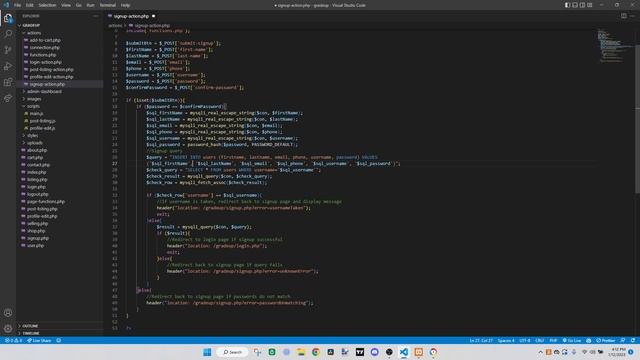This screenshot has height=360, width=640.
Task: Click the Go Live status bar button
Action: (572, 340)
